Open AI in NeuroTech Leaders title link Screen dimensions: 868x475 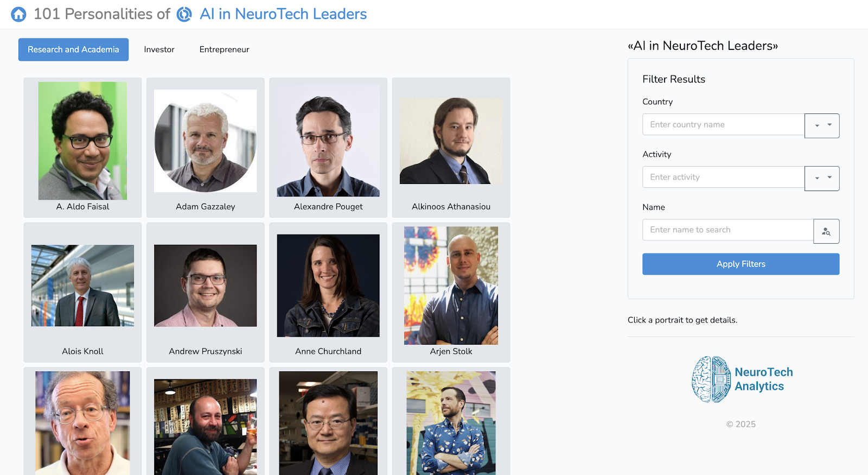[283, 14]
